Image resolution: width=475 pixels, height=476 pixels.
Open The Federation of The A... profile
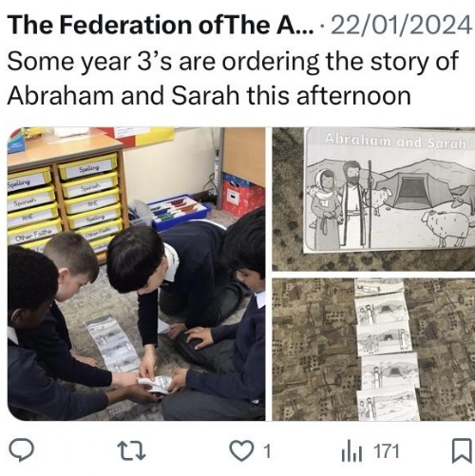pyautogui.click(x=161, y=25)
